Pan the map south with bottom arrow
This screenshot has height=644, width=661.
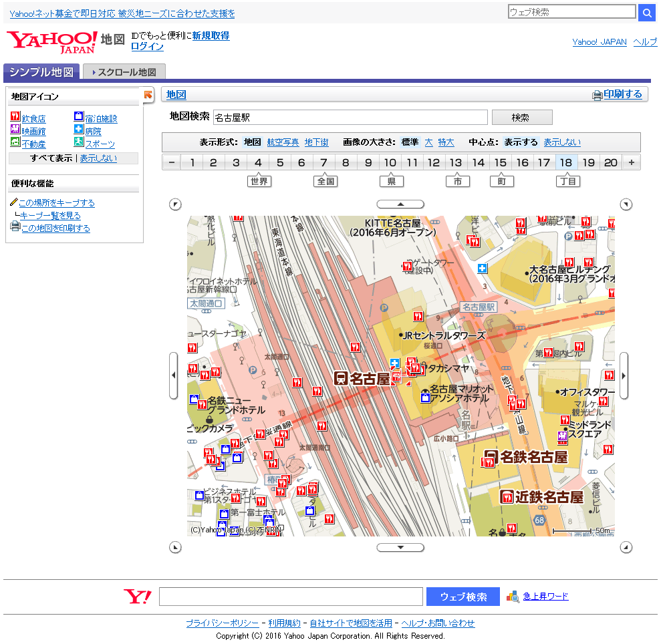pos(400,548)
